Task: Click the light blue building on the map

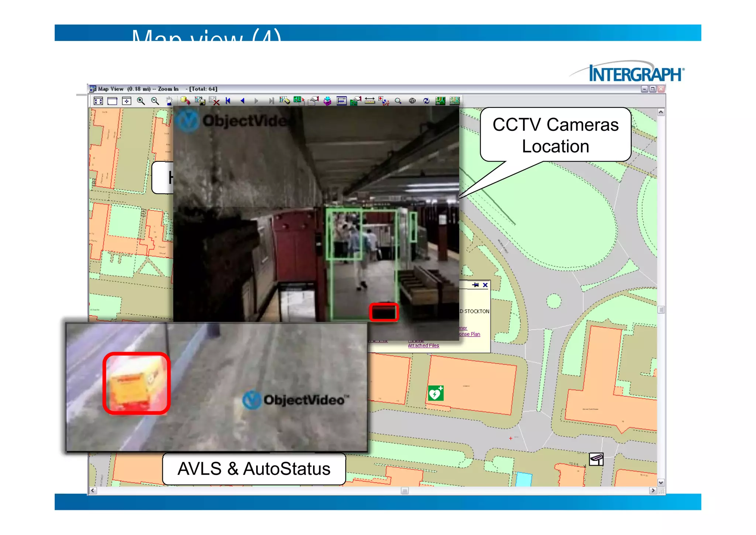Action: point(524,479)
